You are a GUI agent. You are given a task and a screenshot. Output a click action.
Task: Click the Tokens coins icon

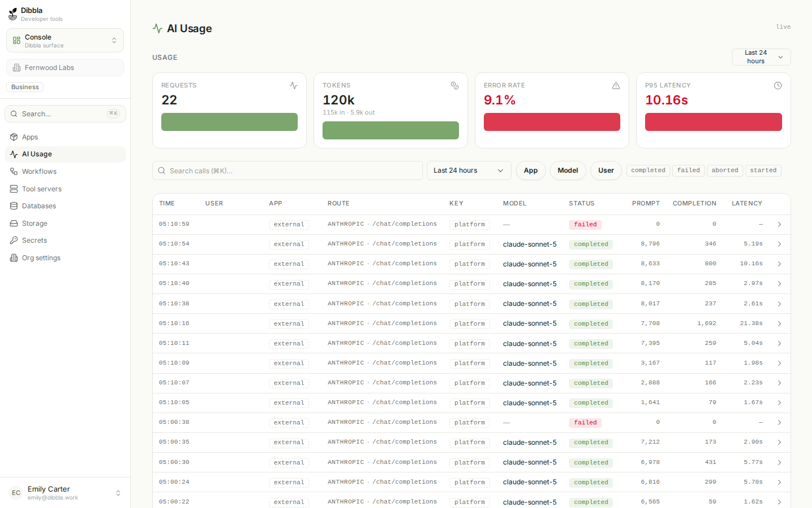coord(454,86)
